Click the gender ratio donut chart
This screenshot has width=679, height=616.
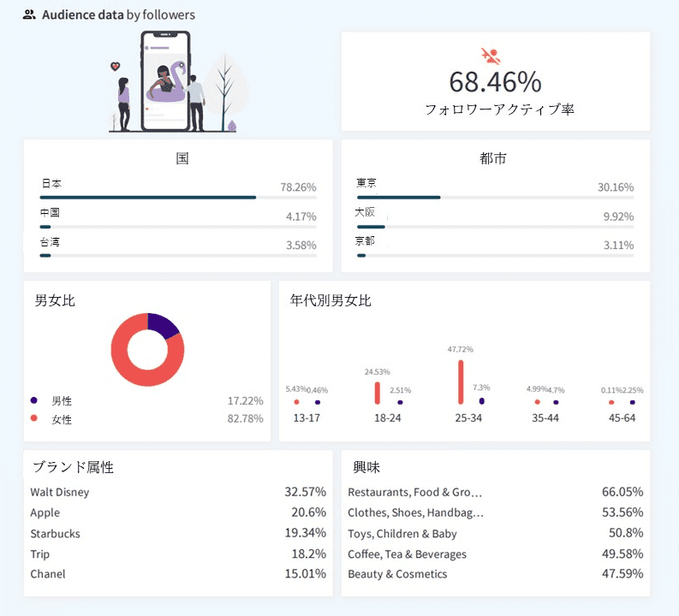click(147, 350)
